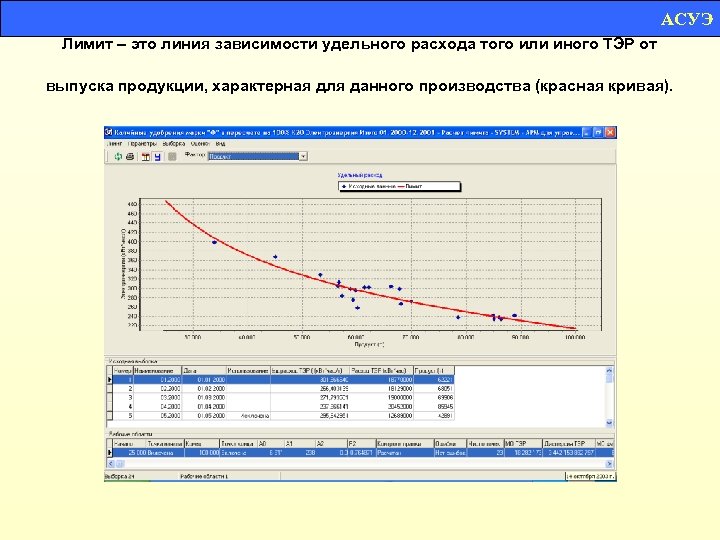This screenshot has width=720, height=540.
Task: Click the green refresh toolbar icon
Action: [118, 157]
